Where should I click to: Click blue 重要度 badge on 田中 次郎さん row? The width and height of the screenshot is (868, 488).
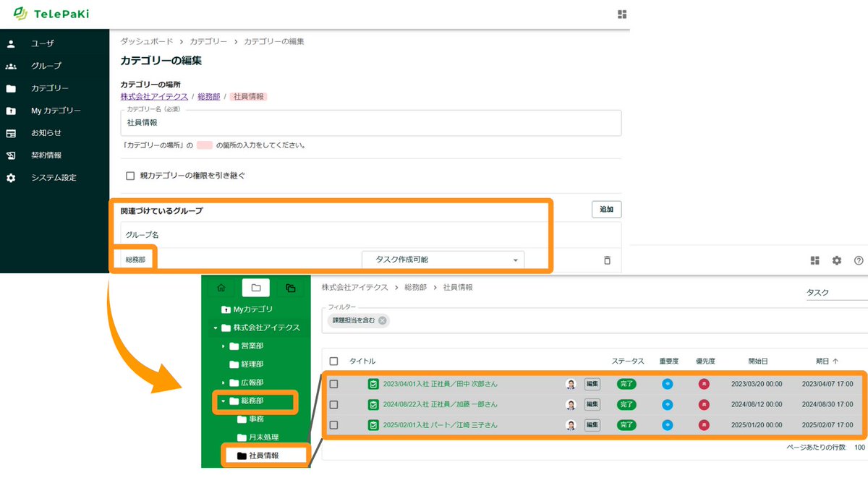667,384
